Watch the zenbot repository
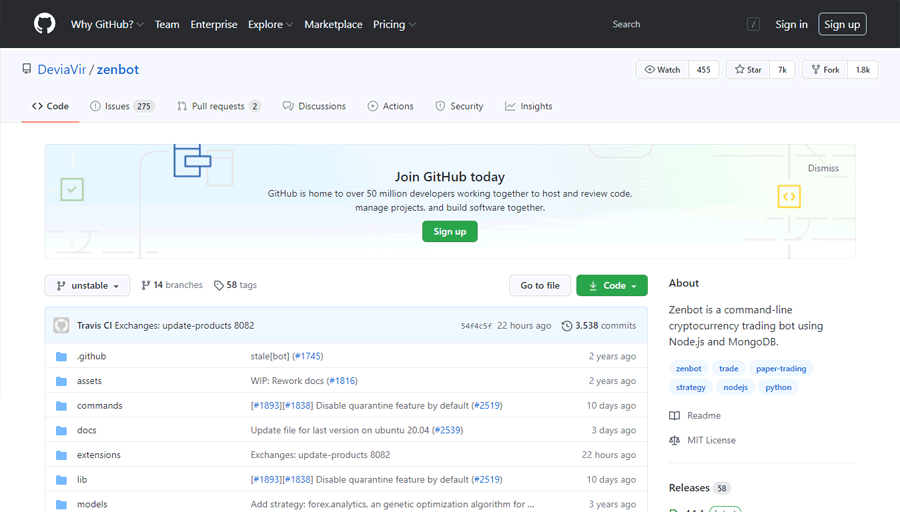 662,69
